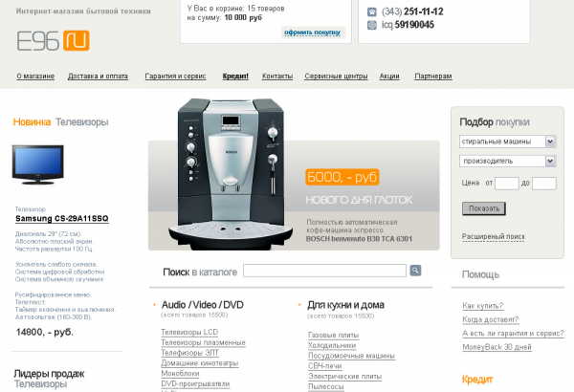Click the E96.ru logo

coord(53,40)
